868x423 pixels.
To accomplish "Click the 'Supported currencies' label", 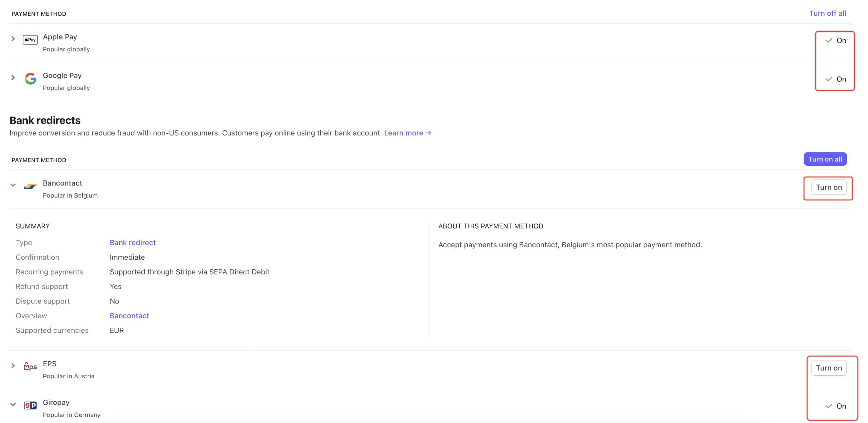I will click(x=52, y=330).
